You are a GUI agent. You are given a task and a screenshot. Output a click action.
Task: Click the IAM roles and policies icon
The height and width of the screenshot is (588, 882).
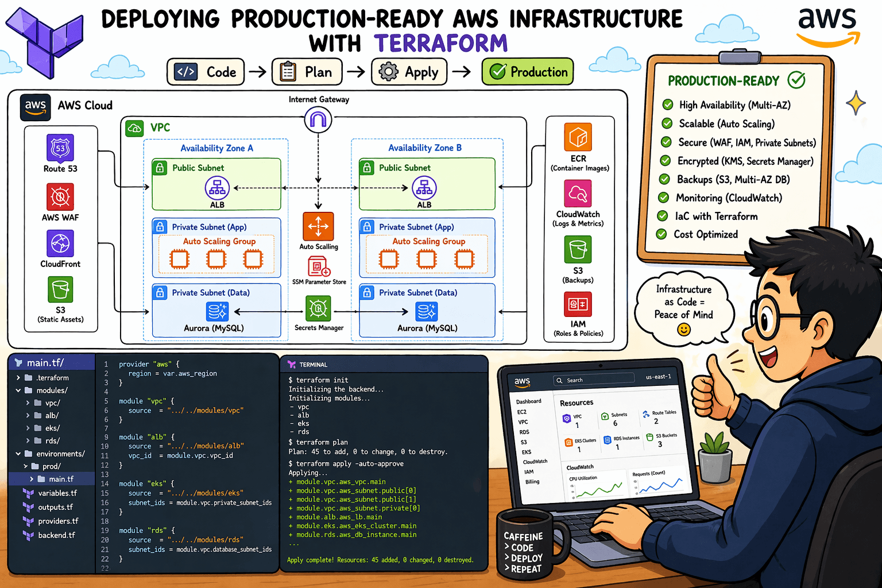[577, 304]
